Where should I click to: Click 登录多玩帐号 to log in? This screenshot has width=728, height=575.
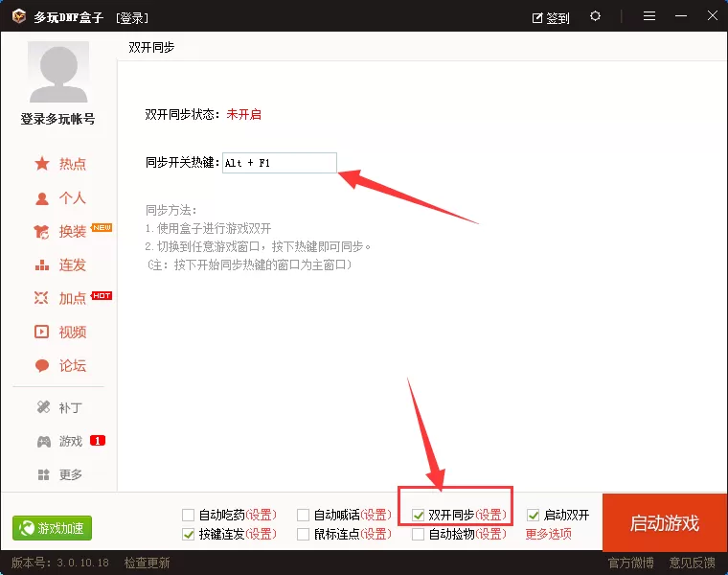click(x=58, y=120)
